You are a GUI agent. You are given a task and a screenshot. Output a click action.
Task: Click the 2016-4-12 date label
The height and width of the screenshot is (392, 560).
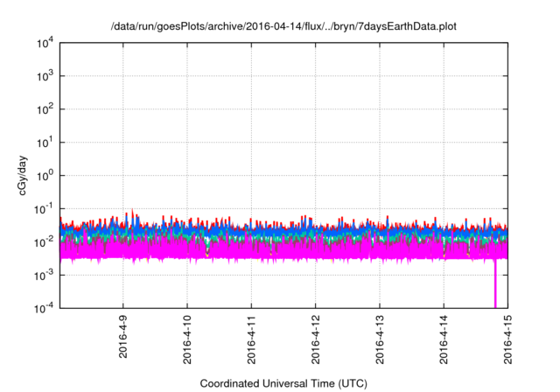tap(315, 339)
